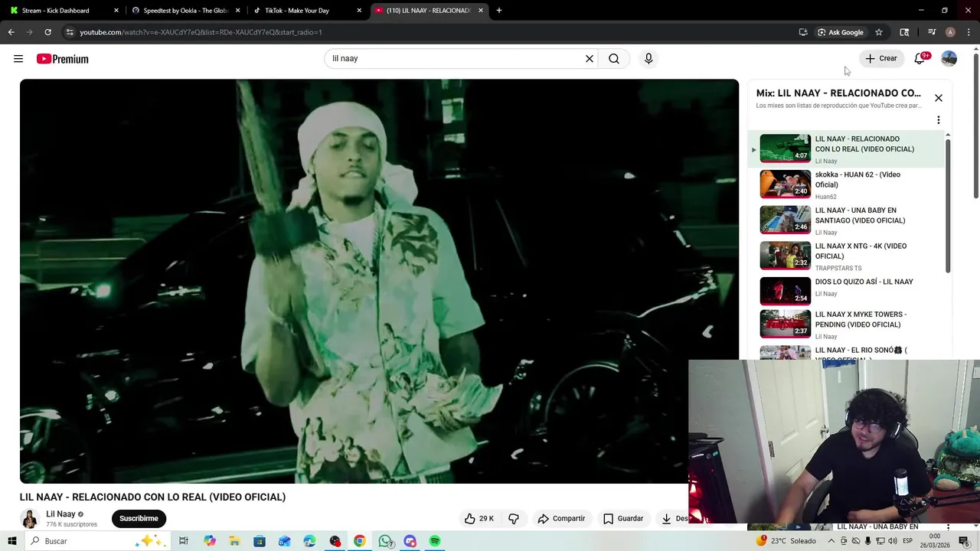Image resolution: width=980 pixels, height=551 pixels.
Task: Open YouTube notifications bell
Action: click(x=920, y=59)
